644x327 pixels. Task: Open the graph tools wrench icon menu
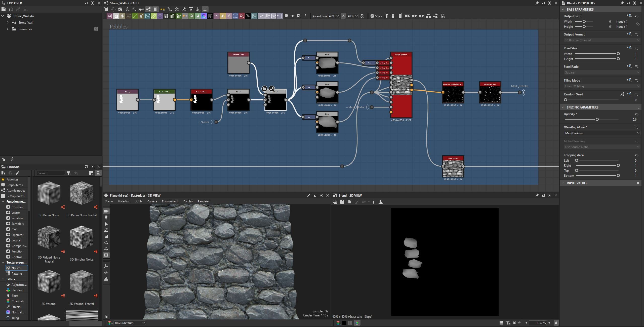(x=184, y=9)
